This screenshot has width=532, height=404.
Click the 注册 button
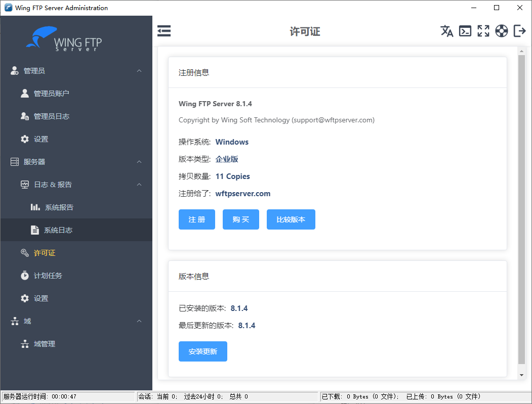click(196, 219)
